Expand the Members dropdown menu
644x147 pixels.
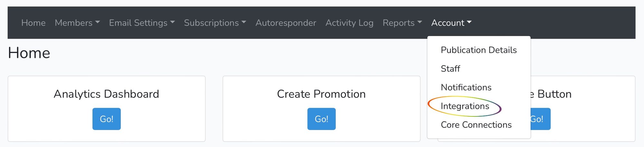click(x=77, y=23)
